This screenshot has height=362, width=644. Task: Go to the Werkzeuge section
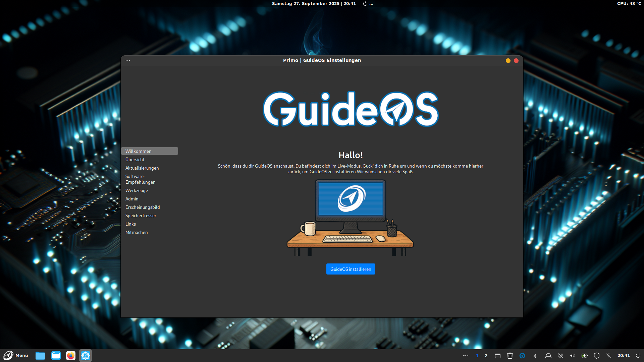pyautogui.click(x=137, y=190)
